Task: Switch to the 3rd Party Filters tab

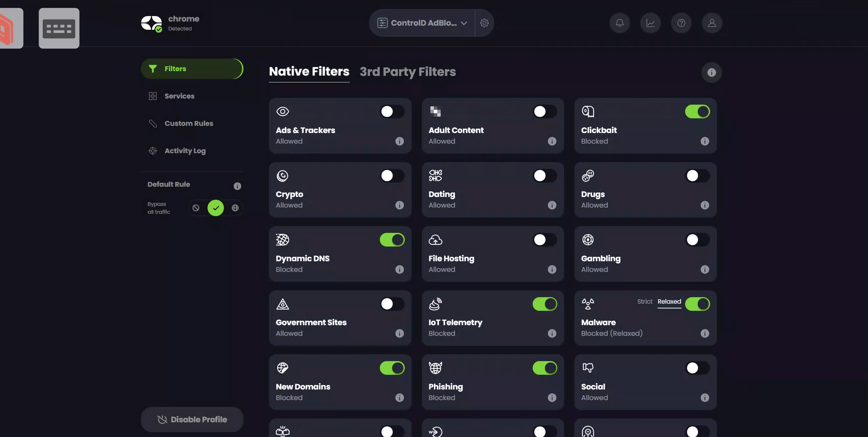Action: (x=408, y=71)
